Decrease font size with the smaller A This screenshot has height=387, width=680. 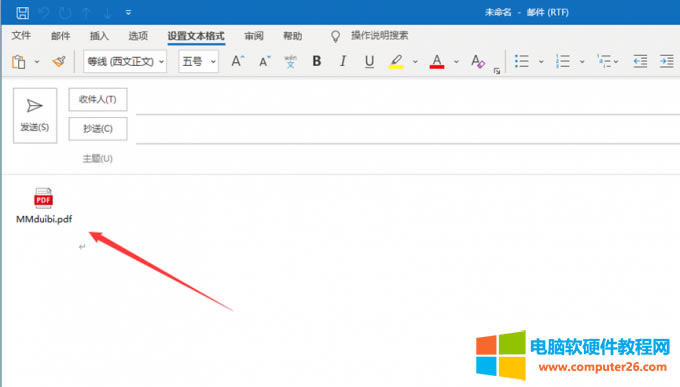point(264,62)
